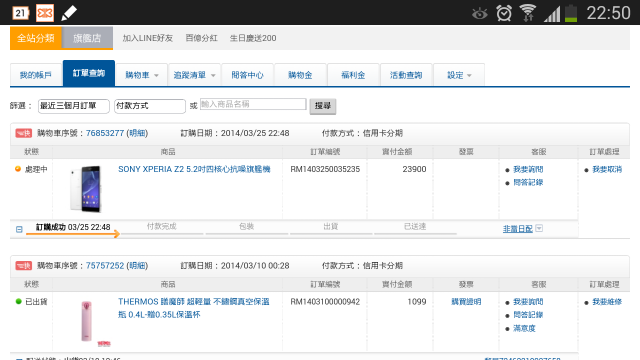Open the 活動查詢 tab
Image resolution: width=640 pixels, height=360 pixels.
click(x=406, y=75)
